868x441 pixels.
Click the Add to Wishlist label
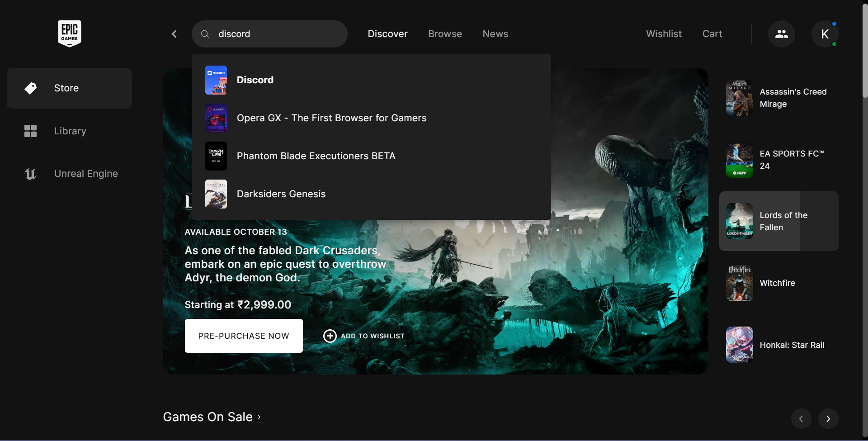tap(373, 336)
